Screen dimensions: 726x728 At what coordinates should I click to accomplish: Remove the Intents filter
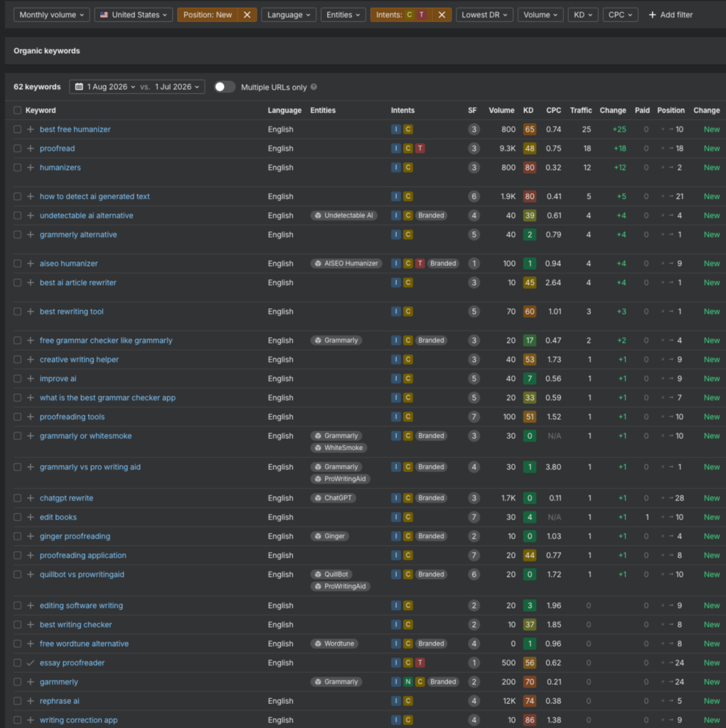(442, 15)
